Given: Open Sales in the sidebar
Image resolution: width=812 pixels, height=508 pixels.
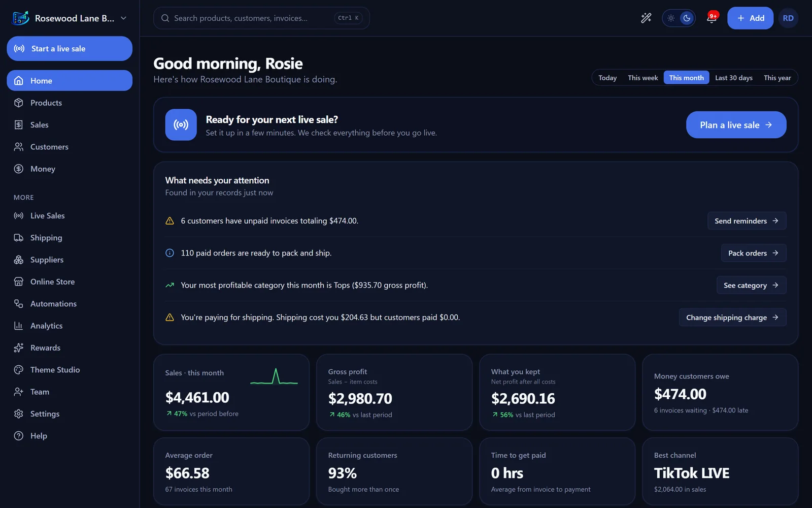Looking at the screenshot, I should 70,125.
